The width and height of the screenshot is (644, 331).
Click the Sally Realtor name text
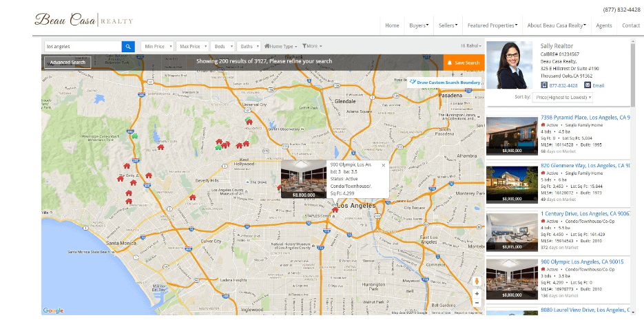[557, 46]
